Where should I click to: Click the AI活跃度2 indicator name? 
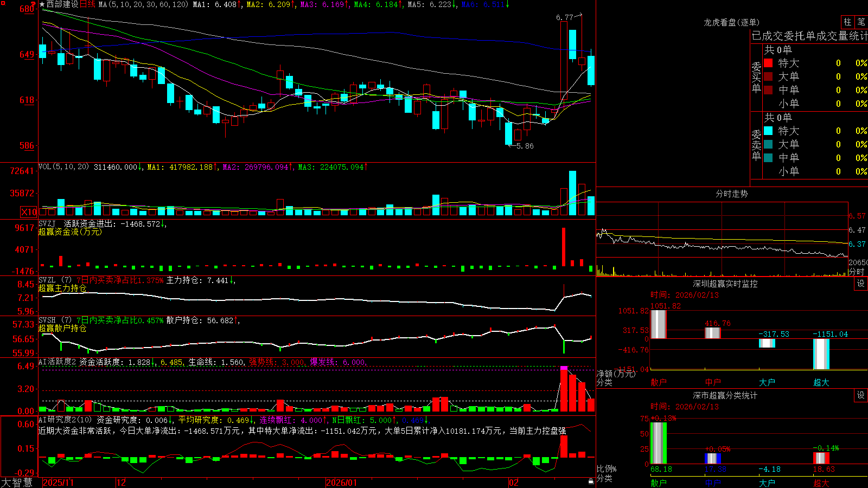click(58, 362)
